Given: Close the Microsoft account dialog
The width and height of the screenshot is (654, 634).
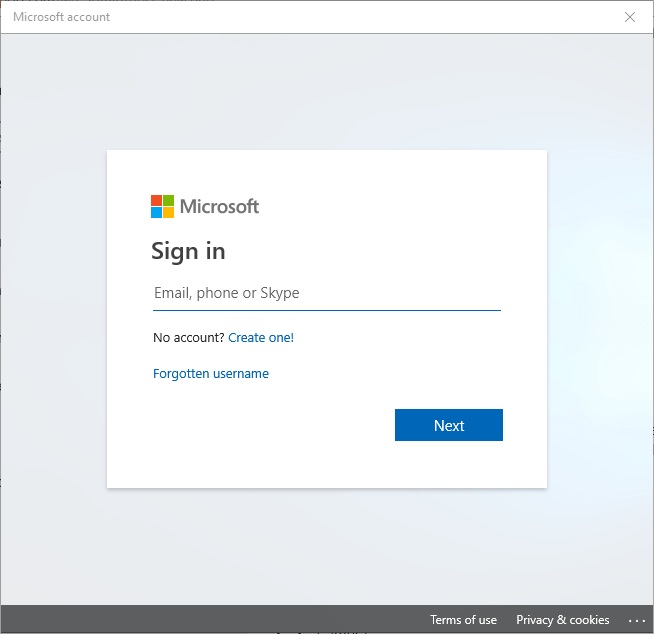Looking at the screenshot, I should 630,17.
